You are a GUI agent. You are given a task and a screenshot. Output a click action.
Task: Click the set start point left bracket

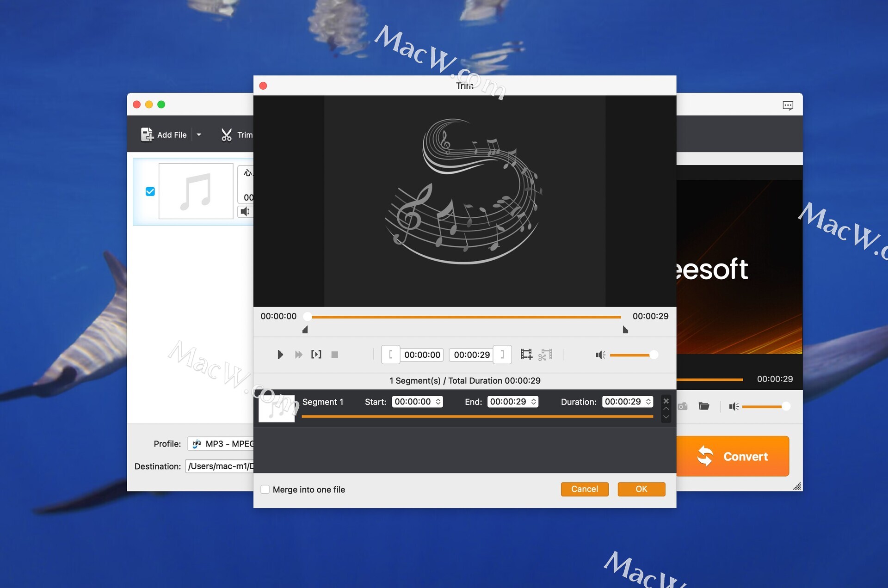click(391, 355)
